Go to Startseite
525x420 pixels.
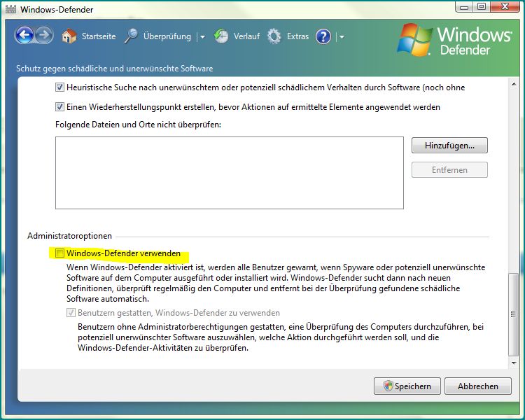(x=99, y=36)
